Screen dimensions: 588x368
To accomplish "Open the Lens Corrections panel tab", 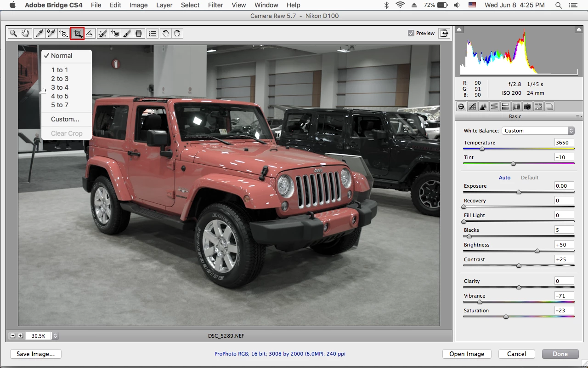I will click(x=516, y=107).
